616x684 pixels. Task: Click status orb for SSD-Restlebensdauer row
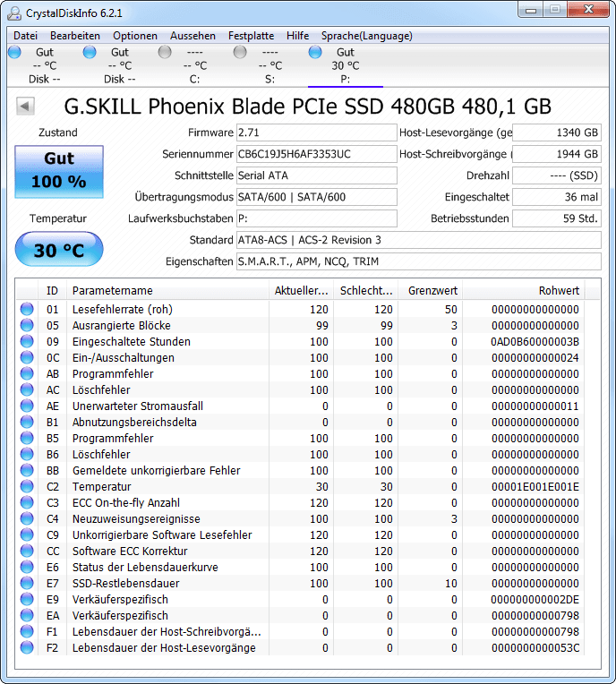click(27, 583)
